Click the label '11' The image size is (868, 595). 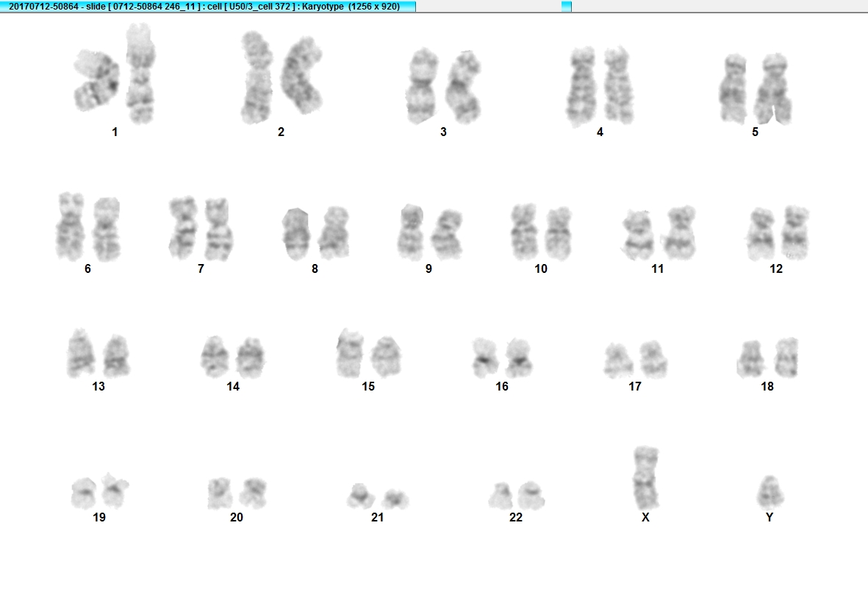657,268
